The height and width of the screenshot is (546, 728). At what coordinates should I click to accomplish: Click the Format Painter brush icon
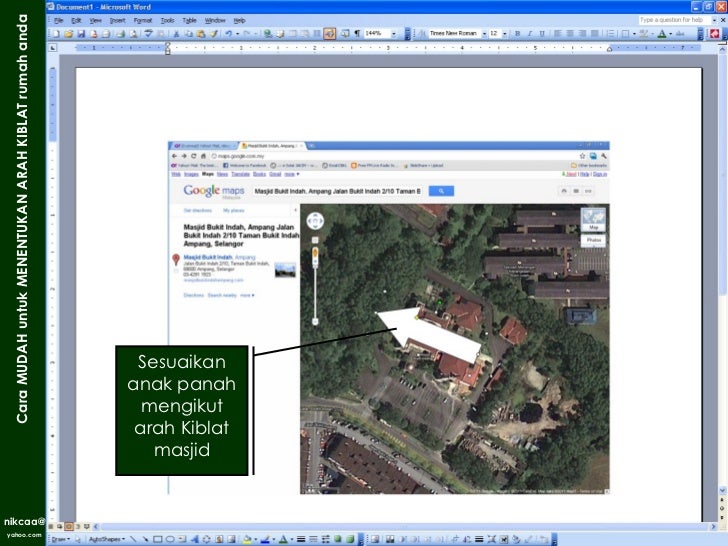[212, 33]
